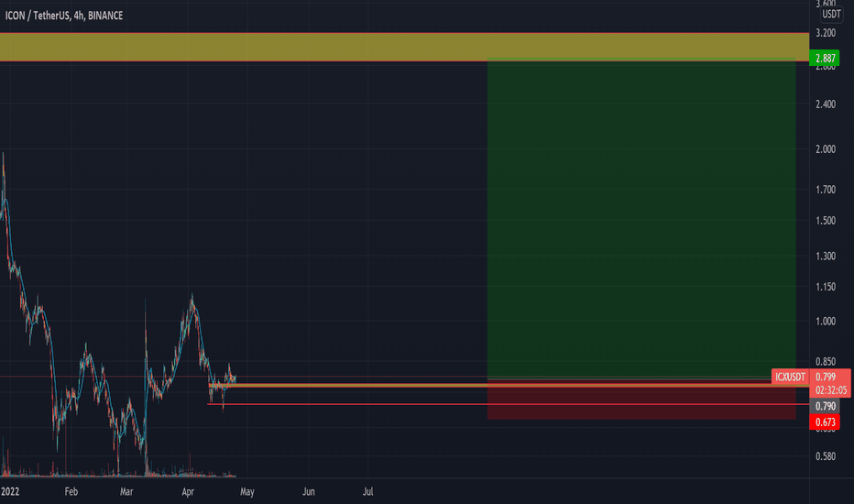Select the yellow resistance band at top
Viewport: 854px width, 504px height.
click(404, 47)
